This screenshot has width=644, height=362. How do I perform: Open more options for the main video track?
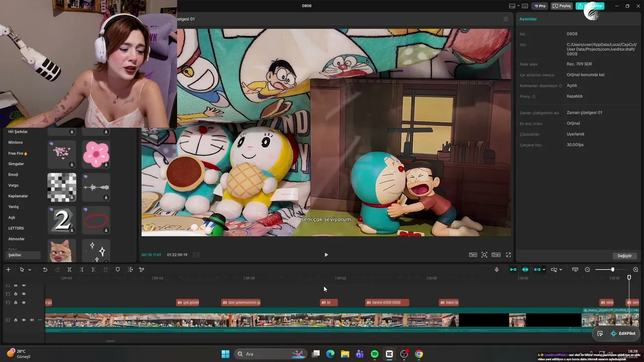coord(40,320)
